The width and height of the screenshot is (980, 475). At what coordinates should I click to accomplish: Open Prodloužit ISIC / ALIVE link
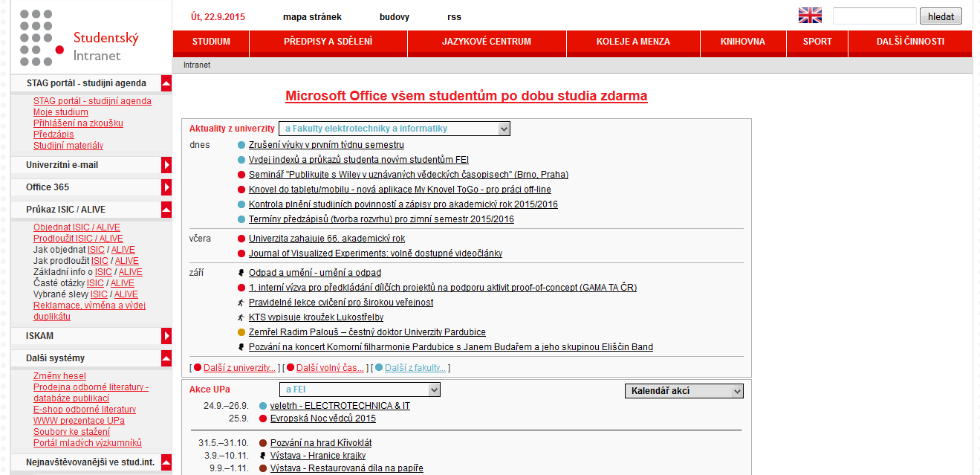[x=78, y=239]
